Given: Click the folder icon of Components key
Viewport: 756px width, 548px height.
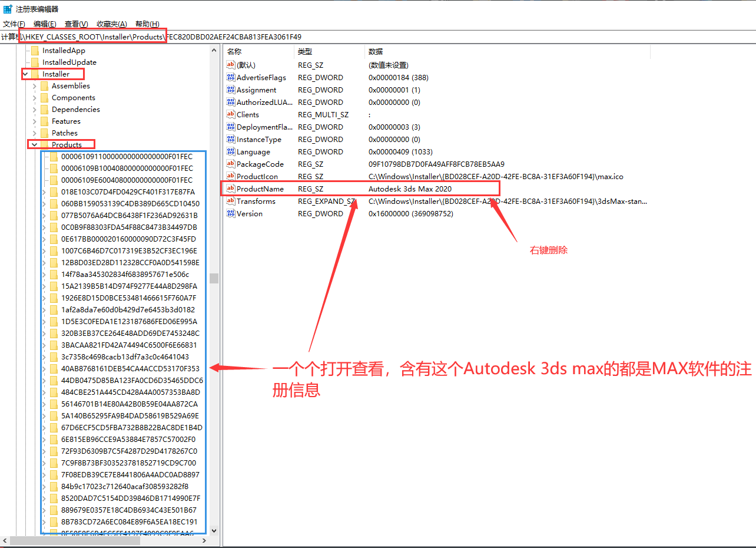Looking at the screenshot, I should click(44, 97).
